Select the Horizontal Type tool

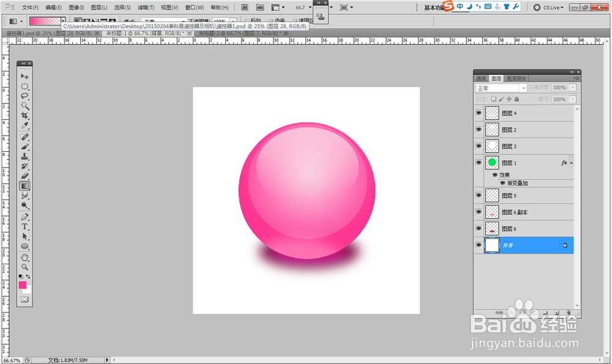click(x=25, y=226)
